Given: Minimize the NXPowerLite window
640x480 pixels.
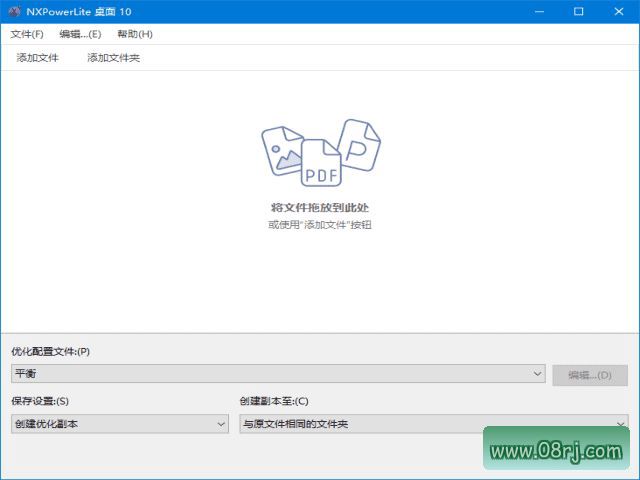Looking at the screenshot, I should coord(540,11).
